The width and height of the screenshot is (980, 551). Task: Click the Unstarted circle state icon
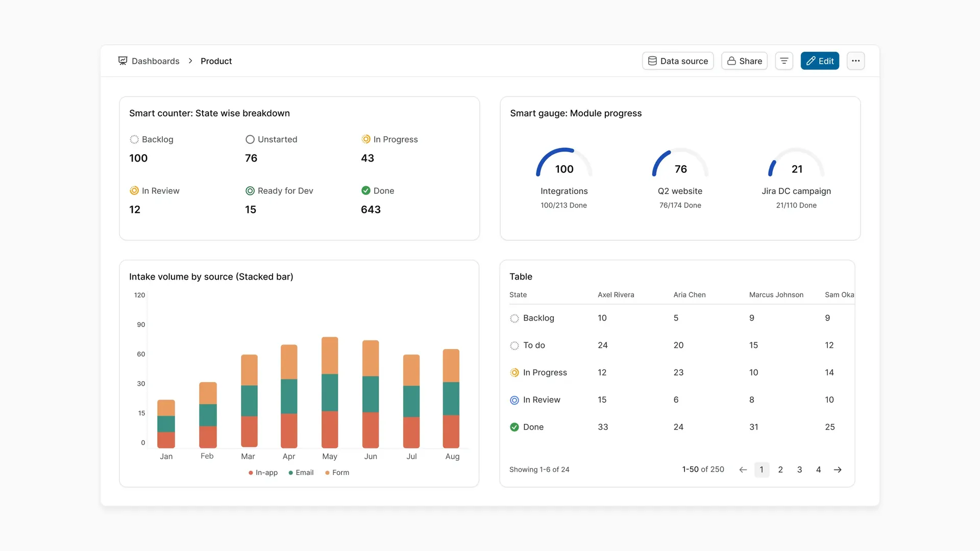tap(250, 139)
